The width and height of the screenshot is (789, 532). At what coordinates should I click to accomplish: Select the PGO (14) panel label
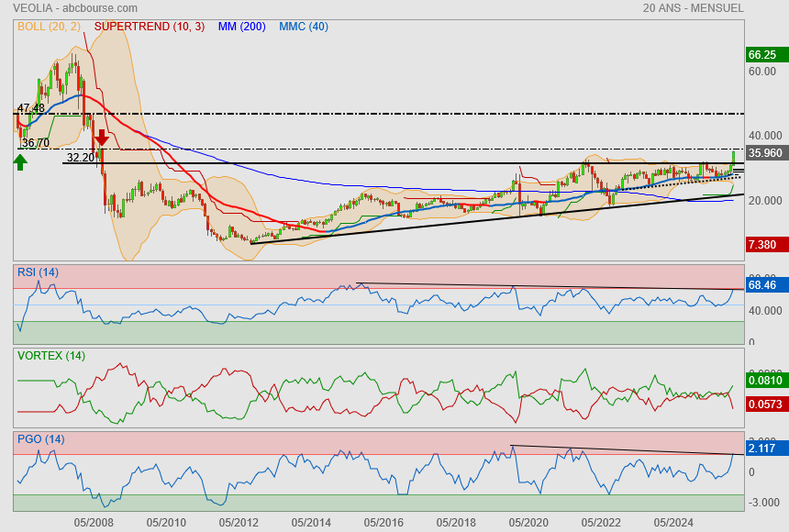tap(40, 438)
